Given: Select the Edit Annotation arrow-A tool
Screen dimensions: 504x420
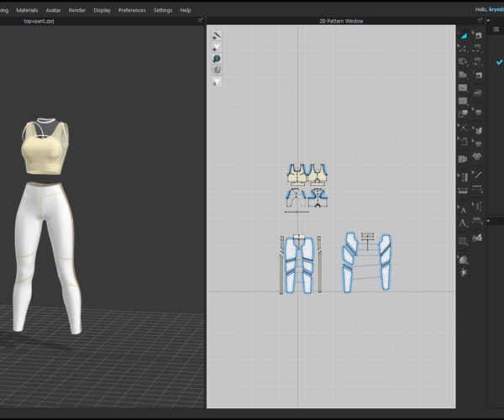Looking at the screenshot, I should pos(463,209).
